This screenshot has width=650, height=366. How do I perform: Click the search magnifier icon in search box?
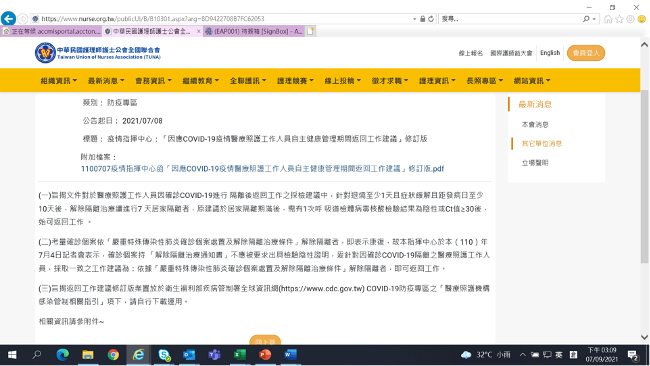(586, 19)
